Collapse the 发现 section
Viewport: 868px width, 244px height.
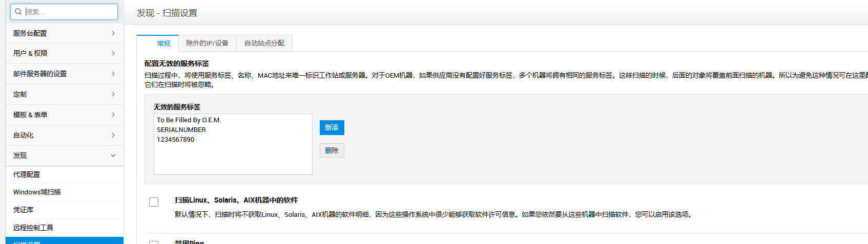click(64, 156)
